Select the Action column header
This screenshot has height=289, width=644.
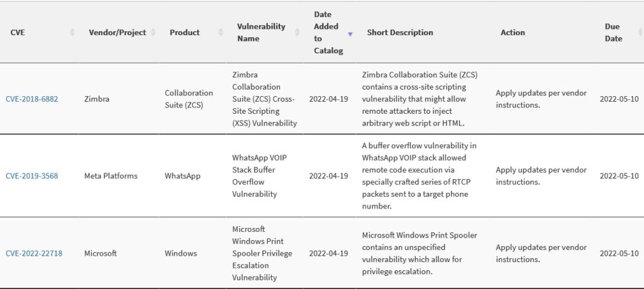513,33
